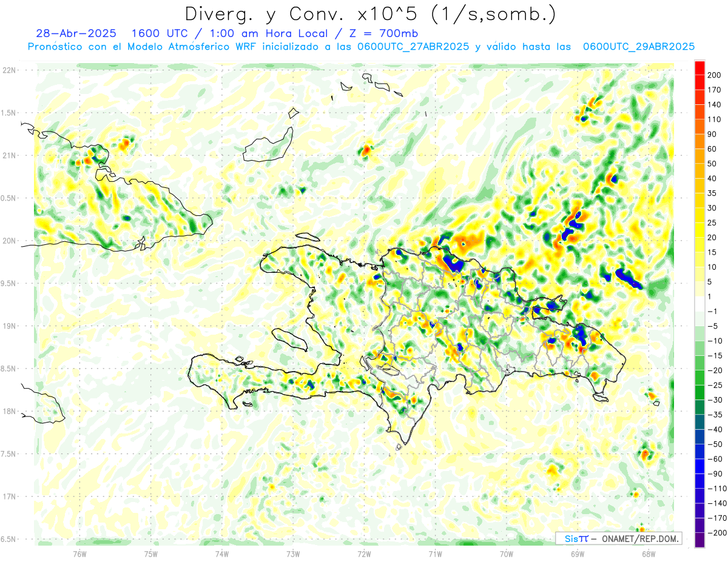Click the '74W' longitude label
The width and height of the screenshot is (728, 562).
tap(221, 554)
